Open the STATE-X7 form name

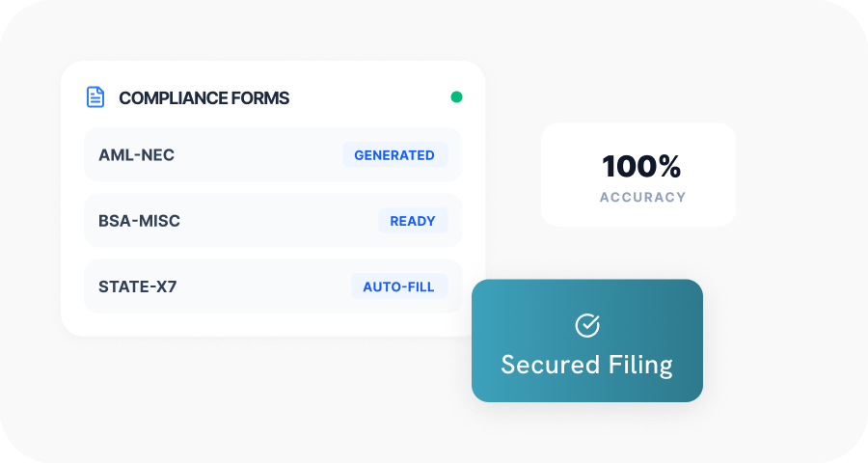click(x=137, y=286)
